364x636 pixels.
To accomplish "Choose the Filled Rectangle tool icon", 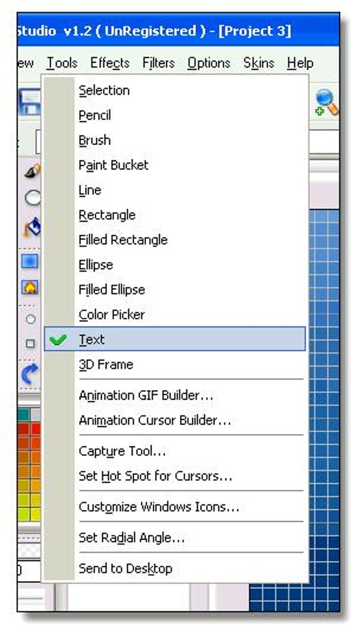I will point(30,261).
